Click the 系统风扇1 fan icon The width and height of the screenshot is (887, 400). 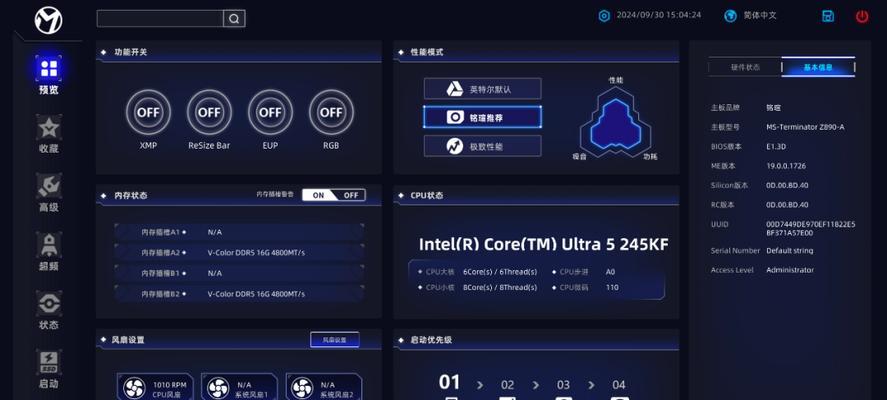pyautogui.click(x=218, y=388)
